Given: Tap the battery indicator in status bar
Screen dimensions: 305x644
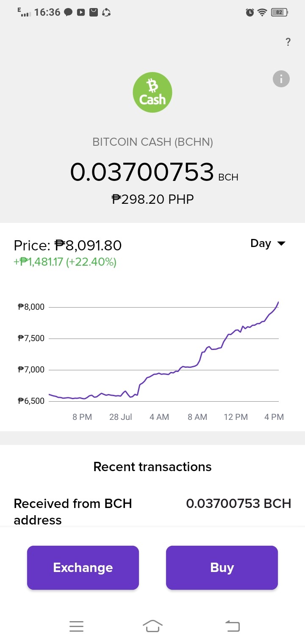Looking at the screenshot, I should (280, 12).
